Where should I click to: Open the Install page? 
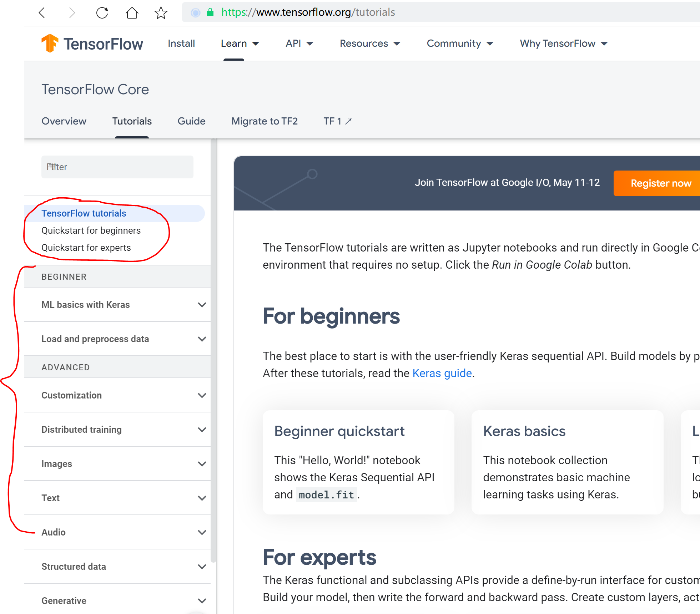[x=181, y=44]
